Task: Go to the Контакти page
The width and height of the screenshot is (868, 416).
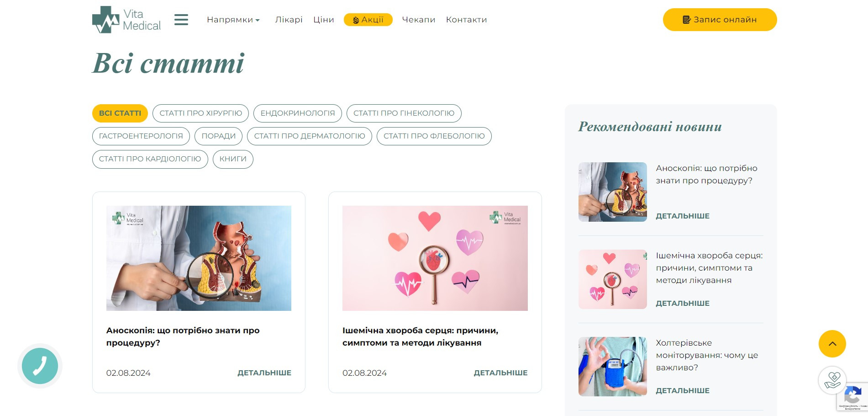Action: pos(466,20)
